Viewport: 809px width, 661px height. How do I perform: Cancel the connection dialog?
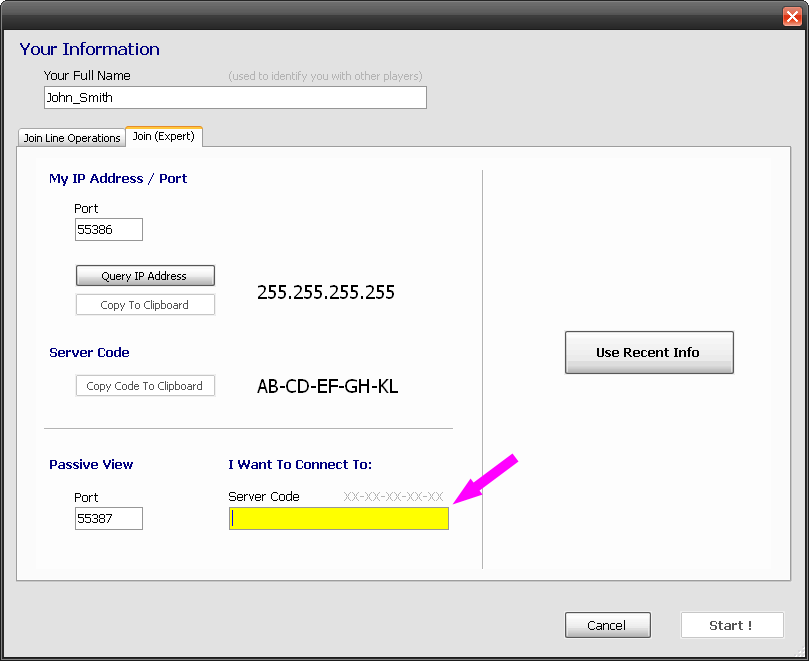(607, 625)
